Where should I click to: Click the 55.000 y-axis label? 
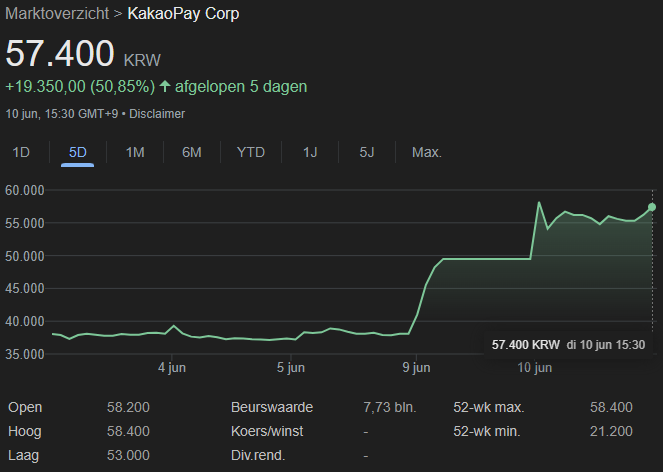(25, 223)
